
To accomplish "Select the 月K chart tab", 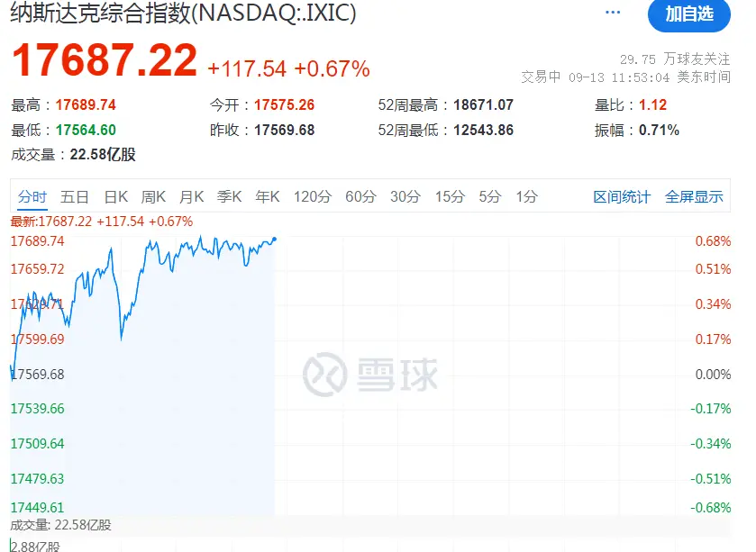I will click(x=191, y=196).
